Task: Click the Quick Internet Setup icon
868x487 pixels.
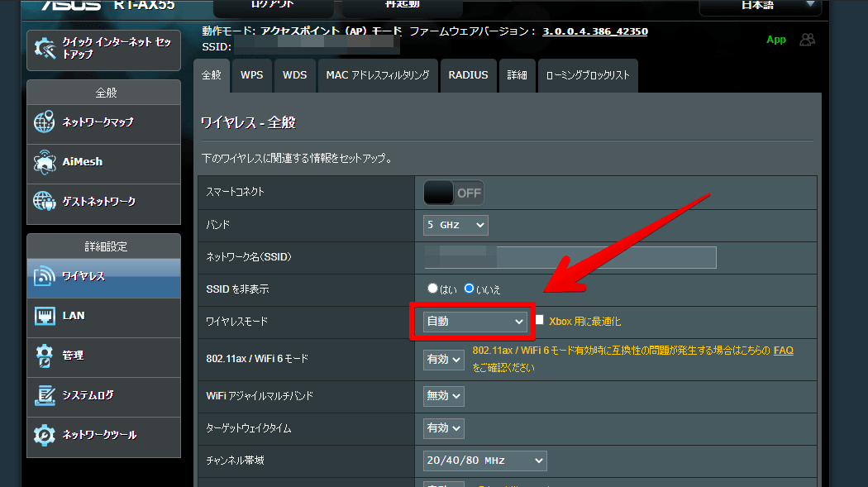Action: tap(45, 48)
